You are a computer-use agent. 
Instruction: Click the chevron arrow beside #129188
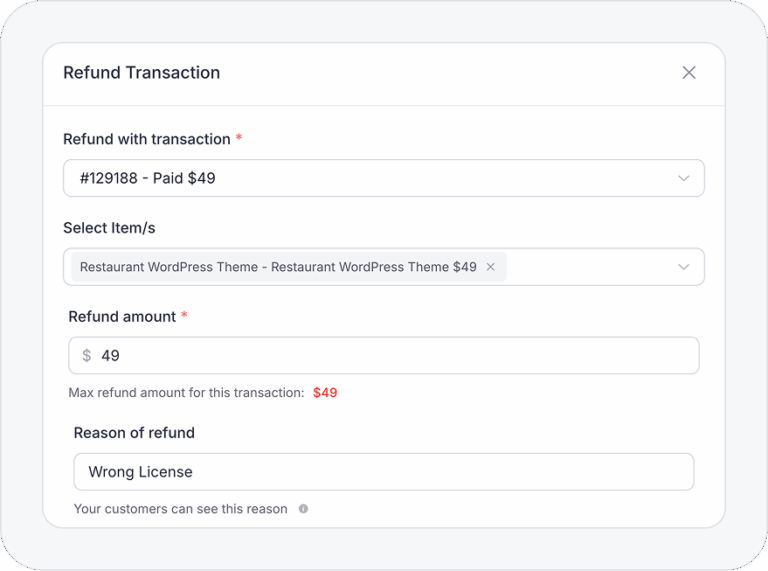tap(684, 178)
